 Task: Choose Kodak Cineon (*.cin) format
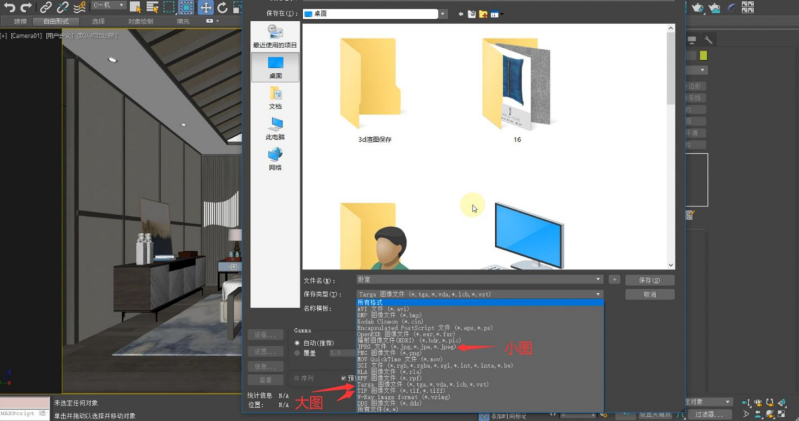pyautogui.click(x=480, y=322)
